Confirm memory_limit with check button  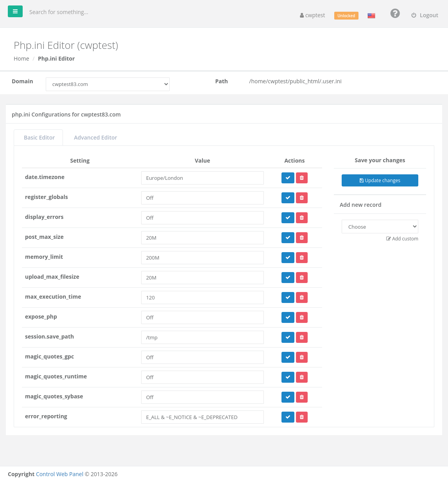[288, 258]
